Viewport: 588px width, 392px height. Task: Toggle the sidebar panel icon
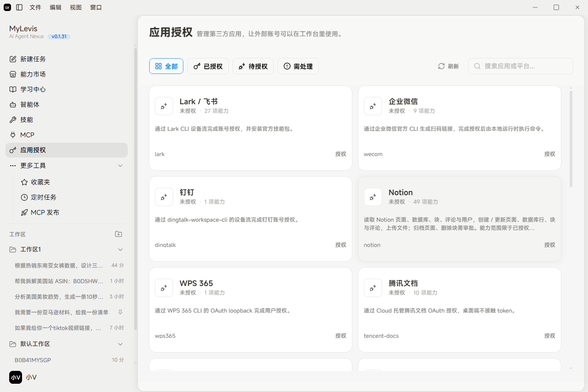pos(19,7)
